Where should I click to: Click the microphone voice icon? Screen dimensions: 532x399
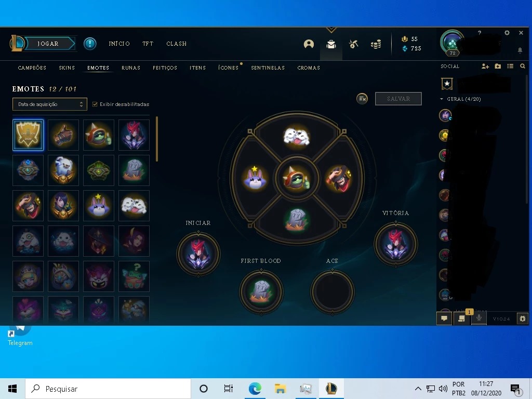point(478,318)
